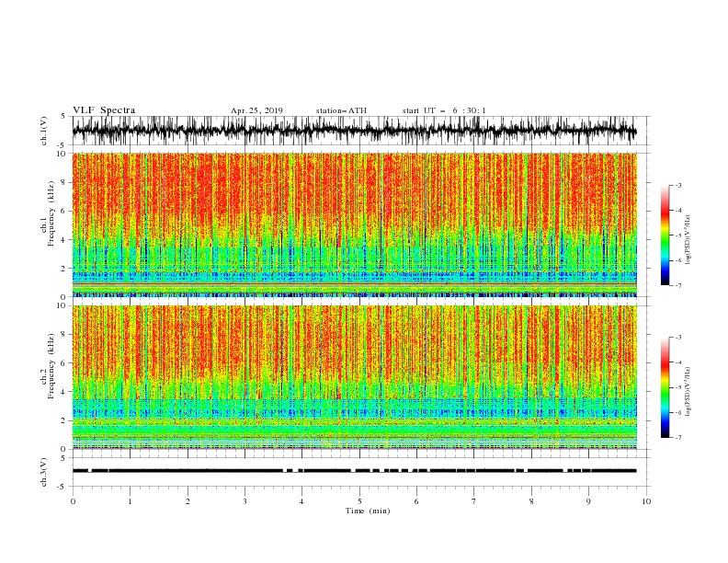
Task: Click the "10" tick on Time axis
Action: (x=646, y=501)
